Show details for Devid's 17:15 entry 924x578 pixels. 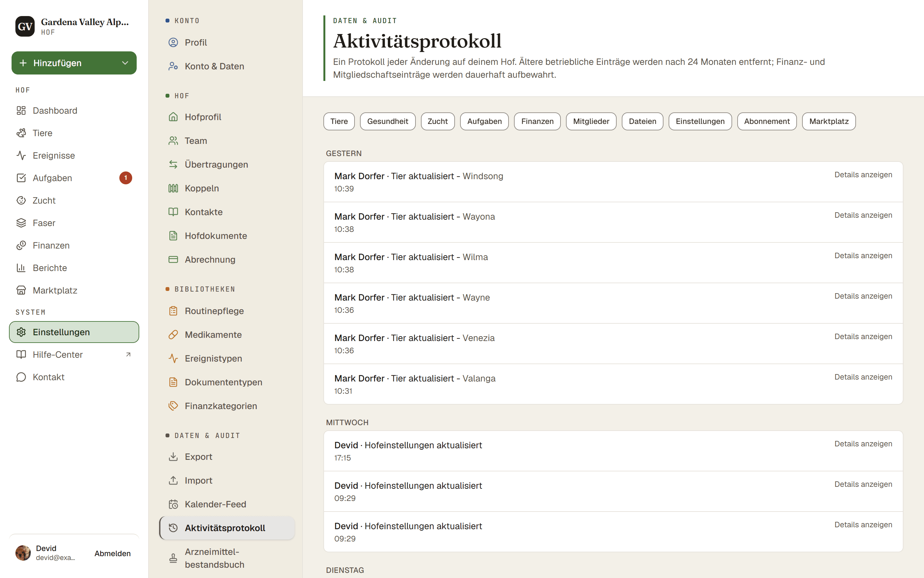(863, 444)
